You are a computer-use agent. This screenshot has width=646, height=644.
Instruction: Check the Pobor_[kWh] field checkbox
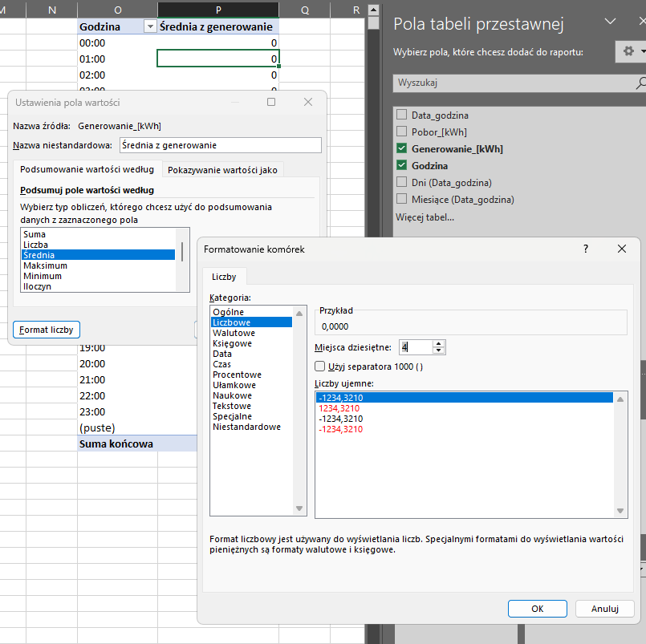click(402, 132)
